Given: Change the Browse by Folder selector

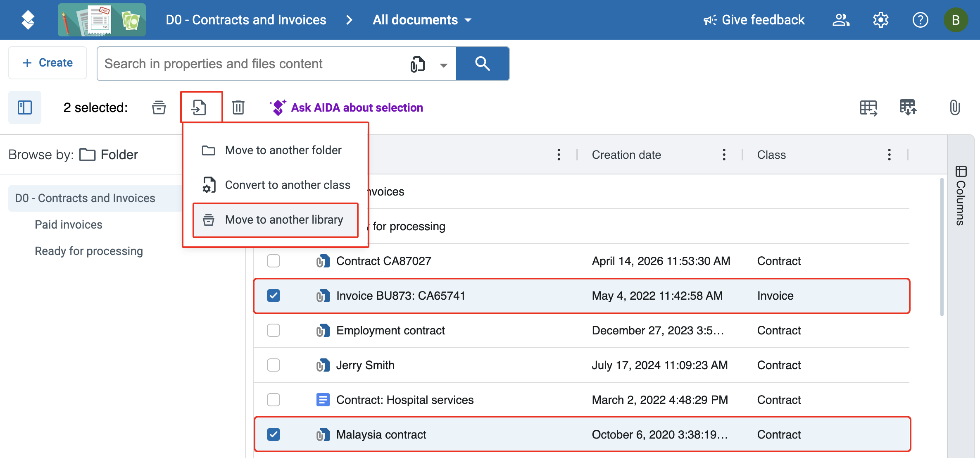Looking at the screenshot, I should click(109, 155).
